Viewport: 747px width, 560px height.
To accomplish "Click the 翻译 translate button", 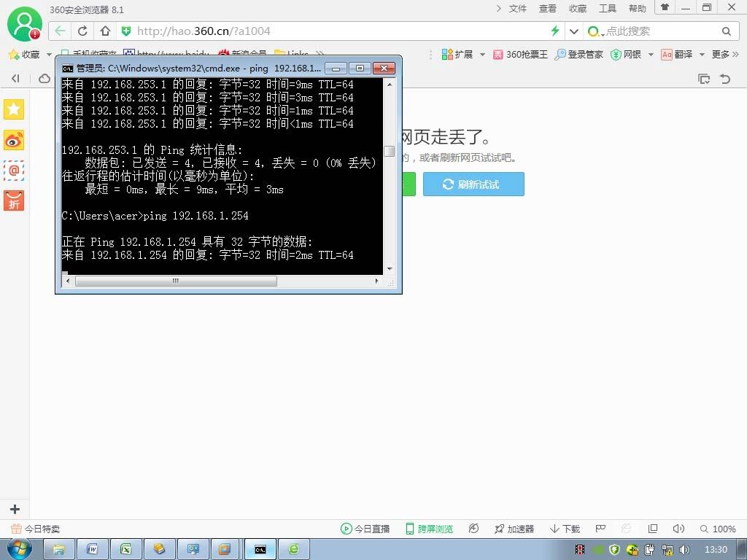I will click(x=677, y=54).
